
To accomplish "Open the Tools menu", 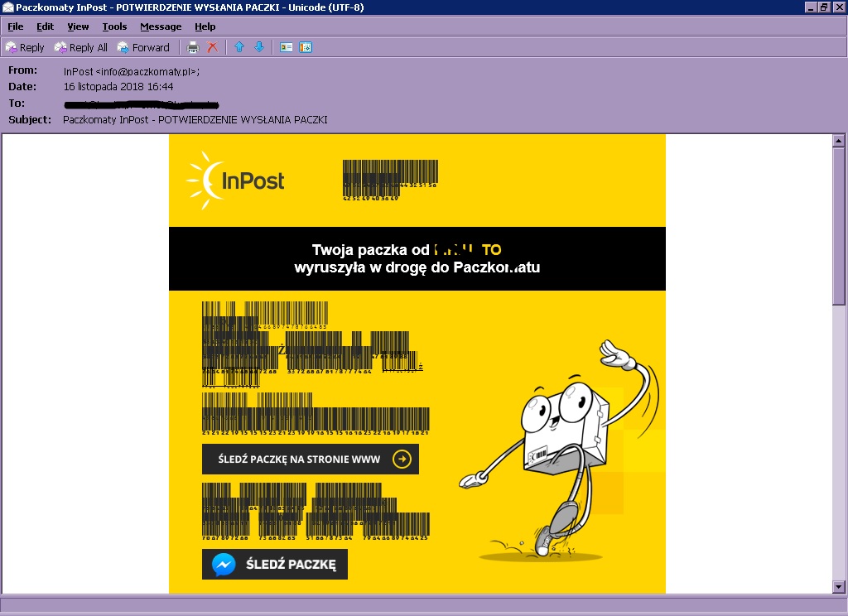I will pyautogui.click(x=114, y=26).
